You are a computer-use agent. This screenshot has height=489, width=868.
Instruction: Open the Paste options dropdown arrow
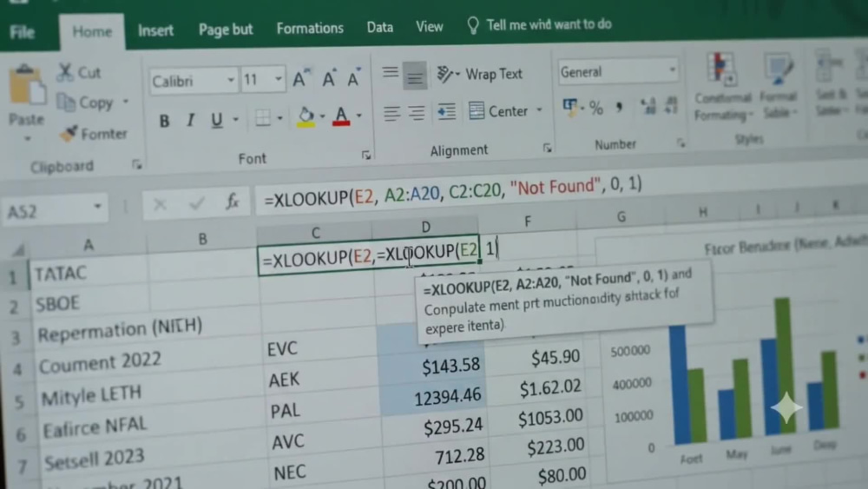tap(27, 138)
